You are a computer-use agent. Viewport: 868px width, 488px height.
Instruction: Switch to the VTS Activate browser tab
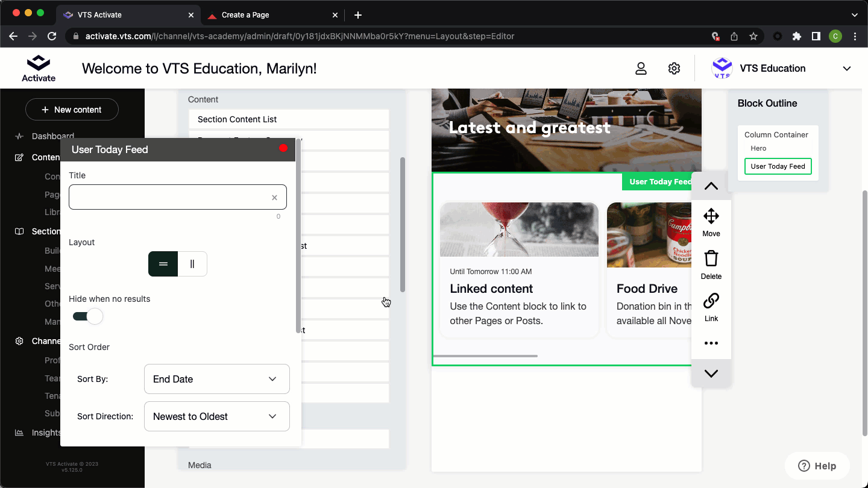(128, 15)
